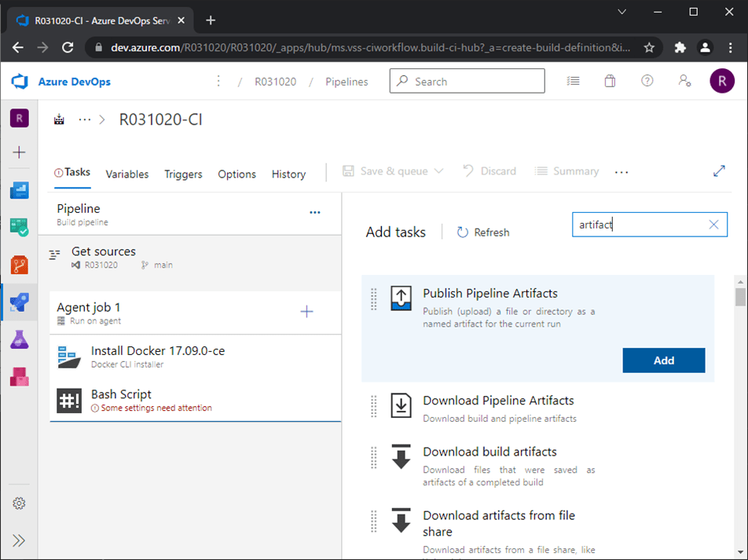Open the Pipelines breadcrumb link
The image size is (748, 560).
coord(346,82)
